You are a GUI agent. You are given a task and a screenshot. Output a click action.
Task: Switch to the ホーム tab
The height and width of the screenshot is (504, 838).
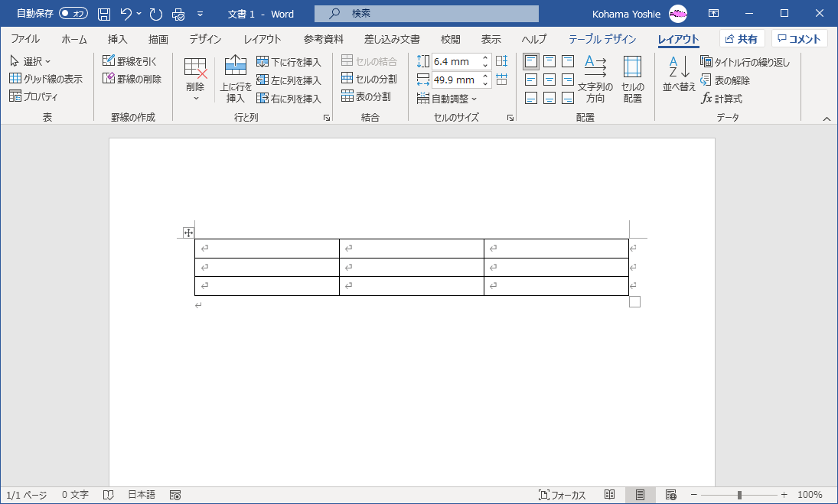[73, 39]
